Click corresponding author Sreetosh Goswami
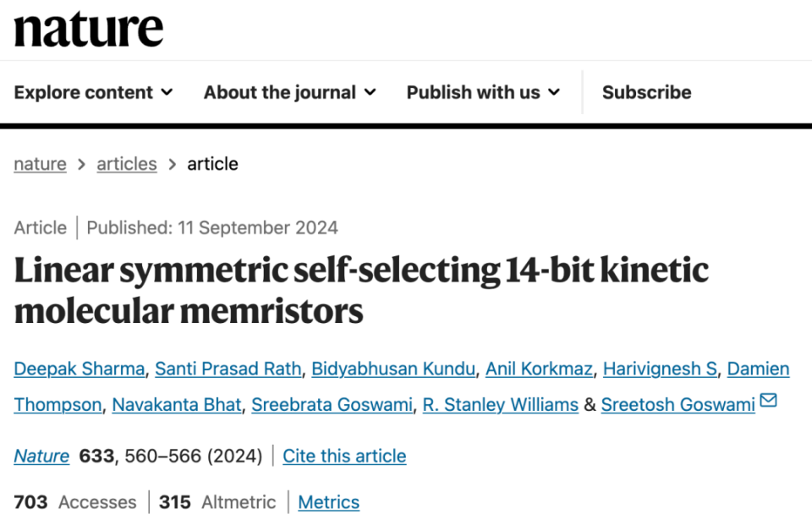The image size is (812, 525). (x=678, y=405)
